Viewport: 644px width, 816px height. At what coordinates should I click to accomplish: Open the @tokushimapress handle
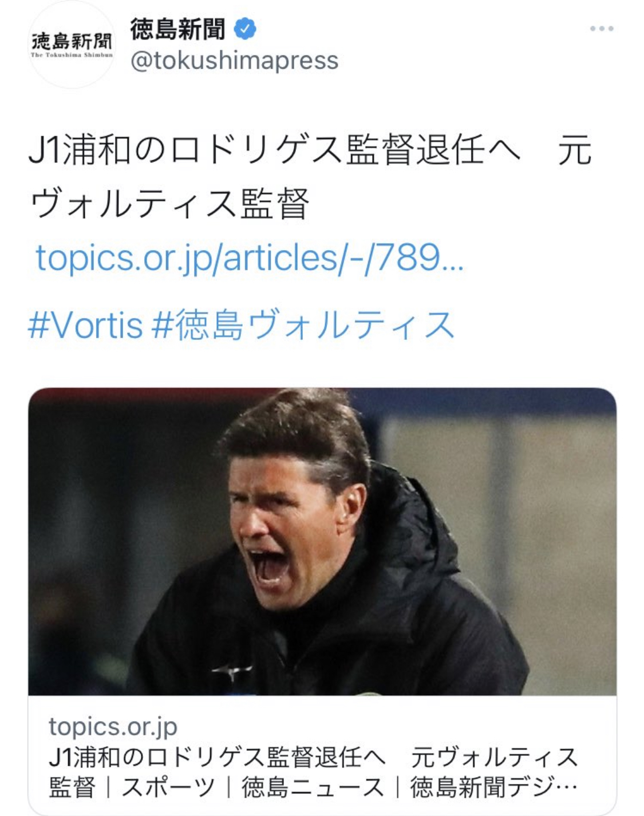[235, 60]
